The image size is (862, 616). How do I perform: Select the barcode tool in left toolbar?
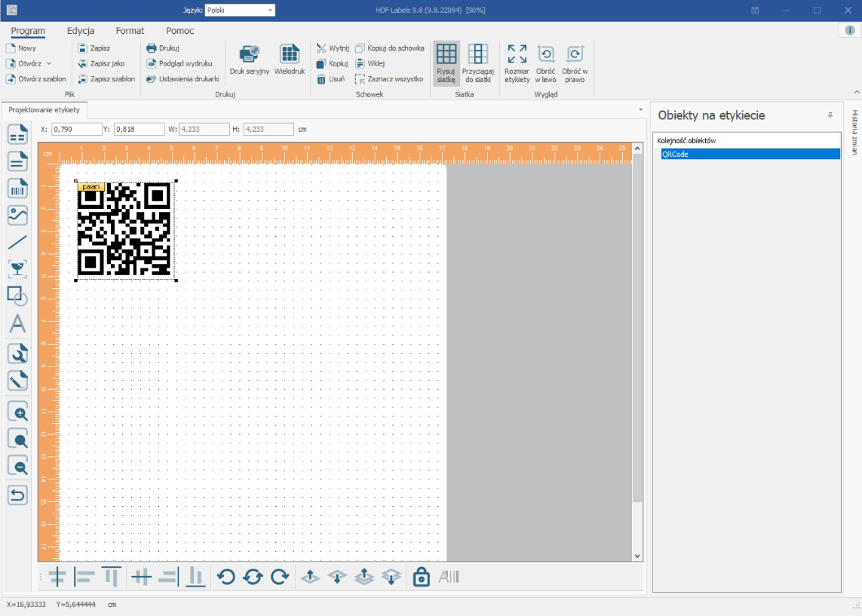pyautogui.click(x=17, y=188)
